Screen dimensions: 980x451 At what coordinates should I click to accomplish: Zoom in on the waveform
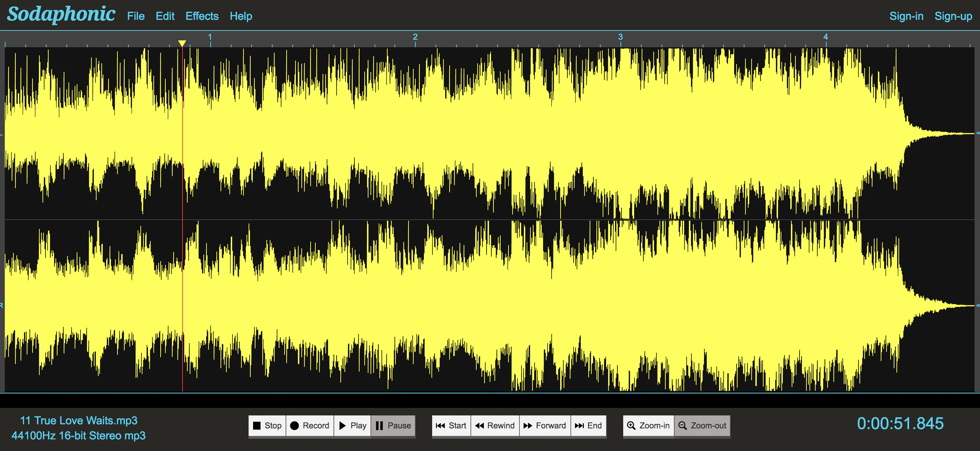coord(648,426)
